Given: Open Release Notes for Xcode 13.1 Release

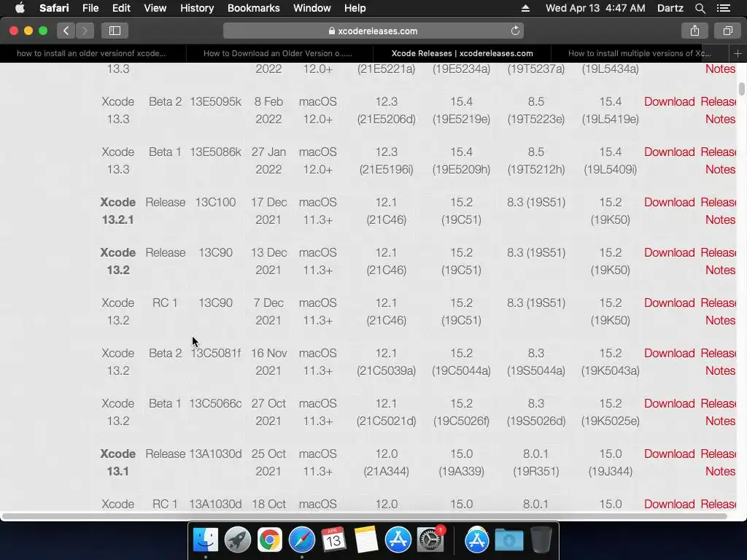Looking at the screenshot, I should (719, 462).
